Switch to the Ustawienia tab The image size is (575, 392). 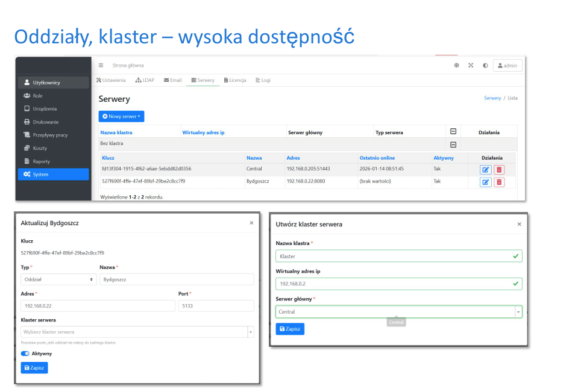click(111, 80)
